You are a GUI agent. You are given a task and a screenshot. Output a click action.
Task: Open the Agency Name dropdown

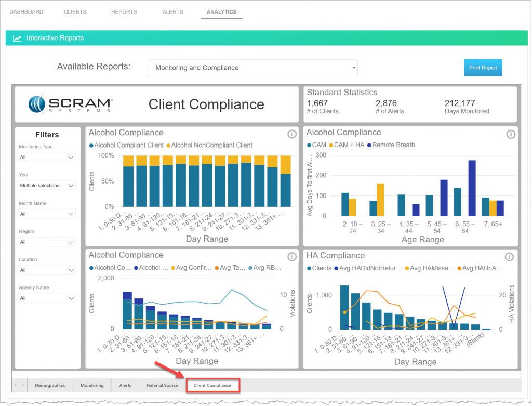click(x=47, y=298)
